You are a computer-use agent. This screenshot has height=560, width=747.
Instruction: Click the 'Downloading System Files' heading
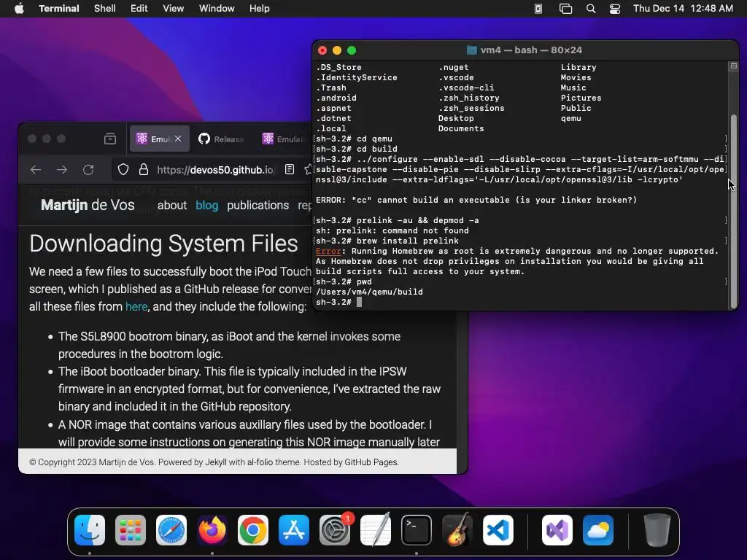[164, 244]
